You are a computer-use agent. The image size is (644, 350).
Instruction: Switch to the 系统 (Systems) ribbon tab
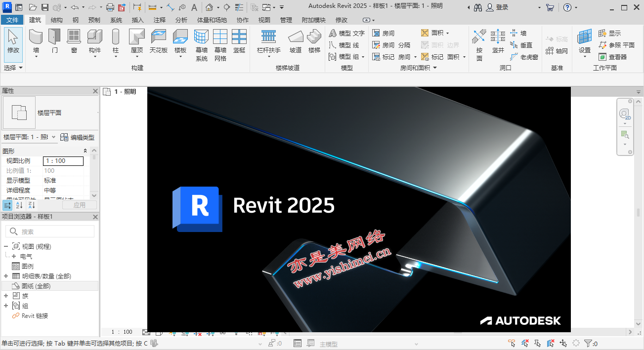point(116,20)
